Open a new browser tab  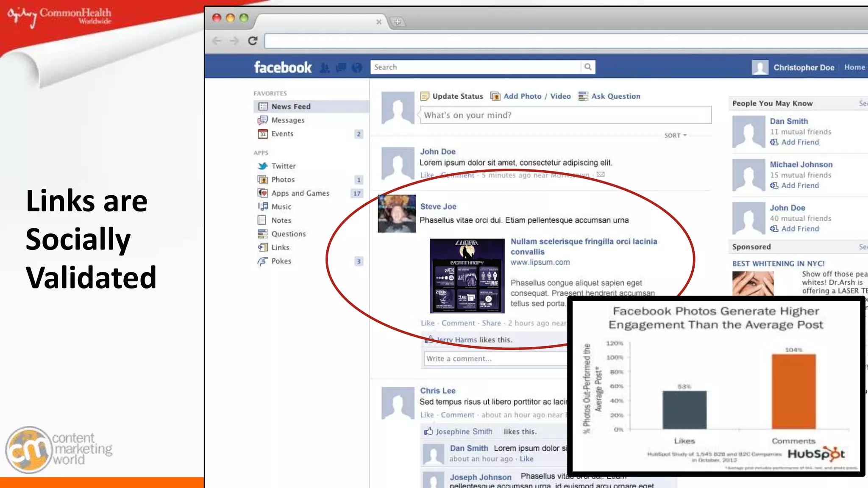click(397, 22)
